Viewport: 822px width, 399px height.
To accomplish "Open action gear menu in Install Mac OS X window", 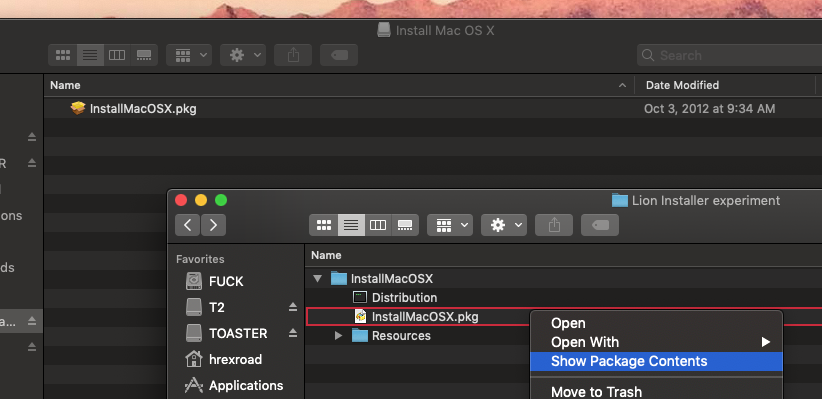I will 243,55.
